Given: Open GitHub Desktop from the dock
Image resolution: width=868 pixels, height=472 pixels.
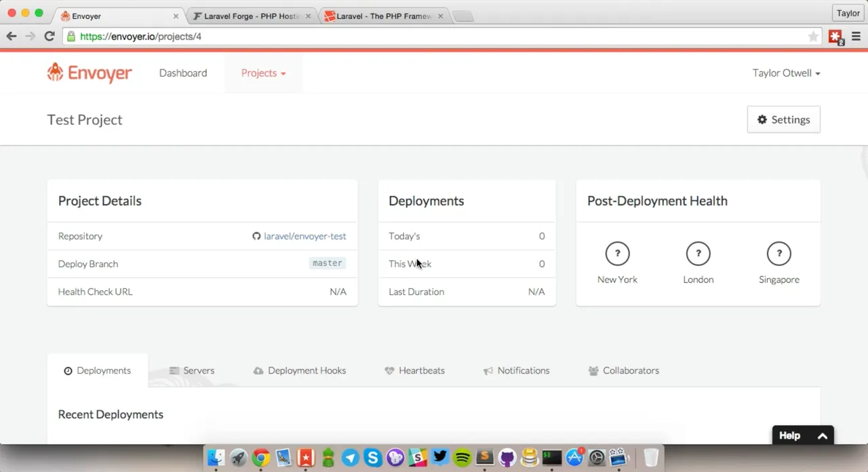Looking at the screenshot, I should coord(507,458).
